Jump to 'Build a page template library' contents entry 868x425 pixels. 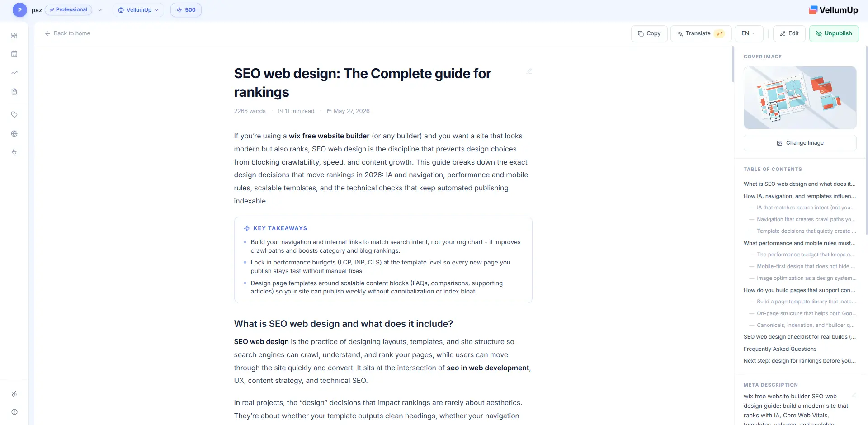tap(806, 302)
